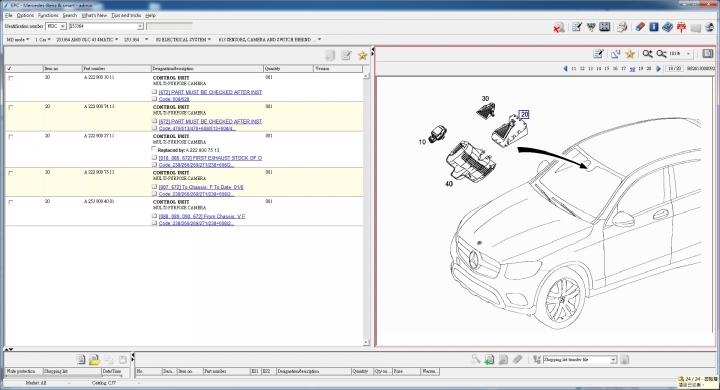The width and height of the screenshot is (720, 390).
Task: Open the Functions menu
Action: [48, 15]
